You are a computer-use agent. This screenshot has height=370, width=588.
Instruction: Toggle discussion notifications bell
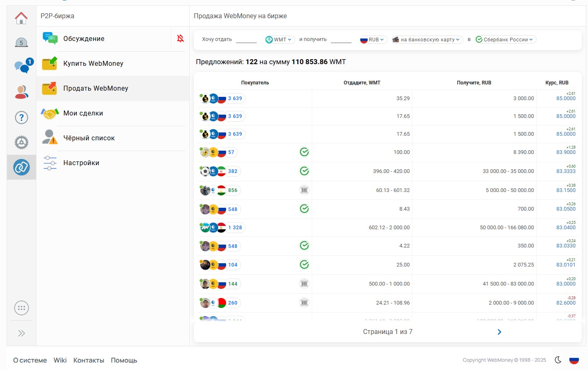pos(181,38)
